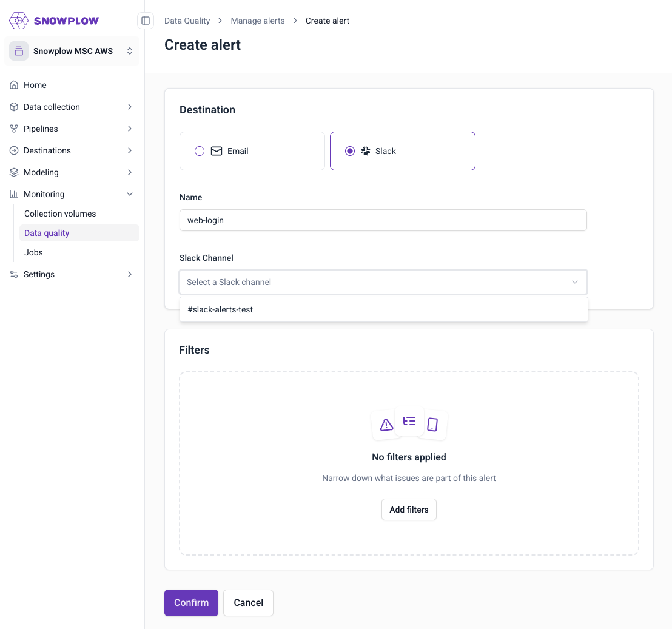The height and width of the screenshot is (629, 672).
Task: Click the envelope icon on the Email card
Action: point(217,151)
